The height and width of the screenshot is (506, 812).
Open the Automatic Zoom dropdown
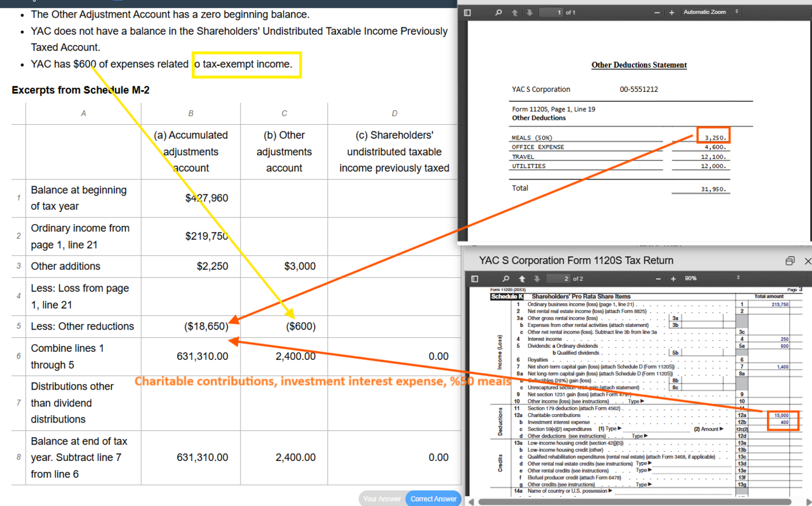[x=710, y=12]
